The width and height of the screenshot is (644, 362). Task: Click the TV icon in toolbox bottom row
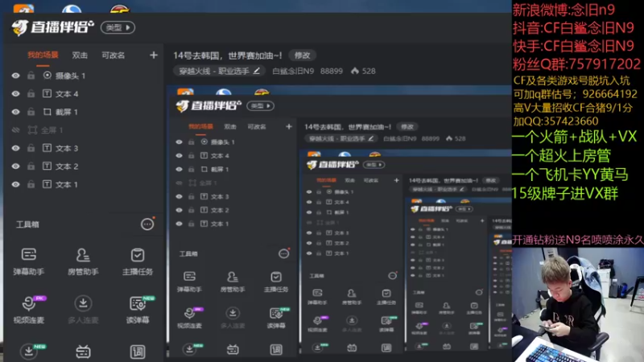[x=83, y=352]
